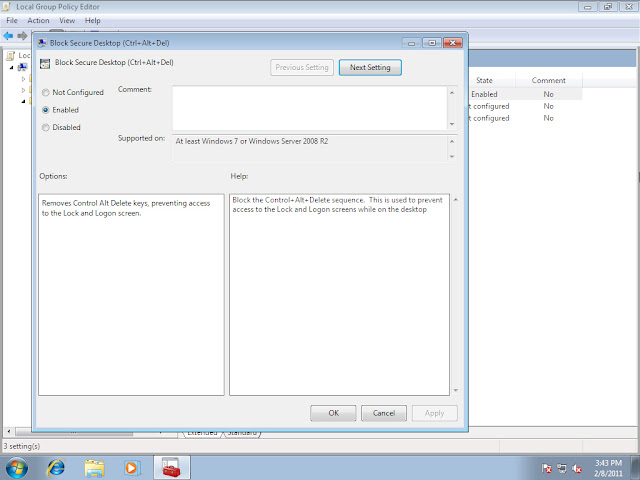The image size is (640, 480).
Task: Expand the first collapsed tree node
Action: 23,79
